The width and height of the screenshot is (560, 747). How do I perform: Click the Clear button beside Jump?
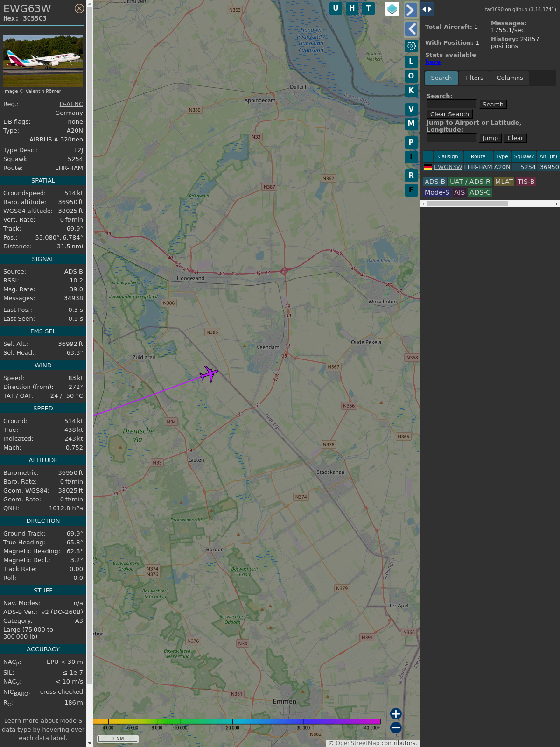coord(515,138)
